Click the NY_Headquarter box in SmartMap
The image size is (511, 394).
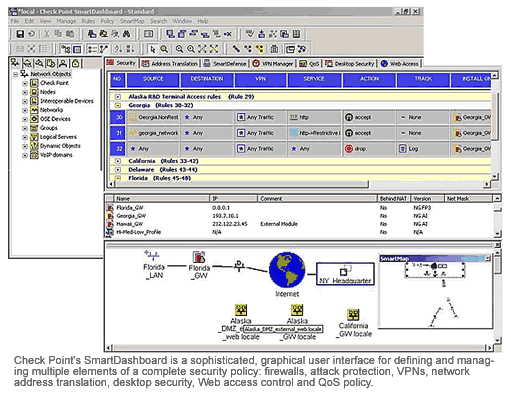coord(345,274)
